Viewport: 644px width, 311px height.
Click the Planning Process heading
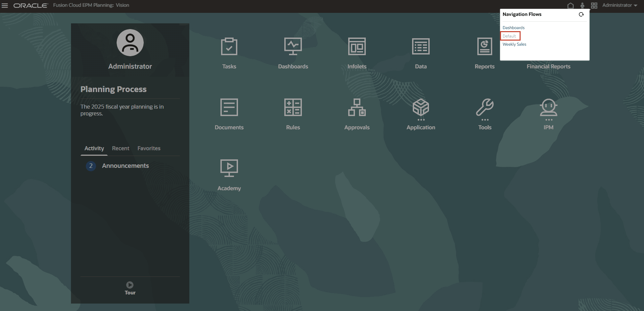[x=114, y=89]
